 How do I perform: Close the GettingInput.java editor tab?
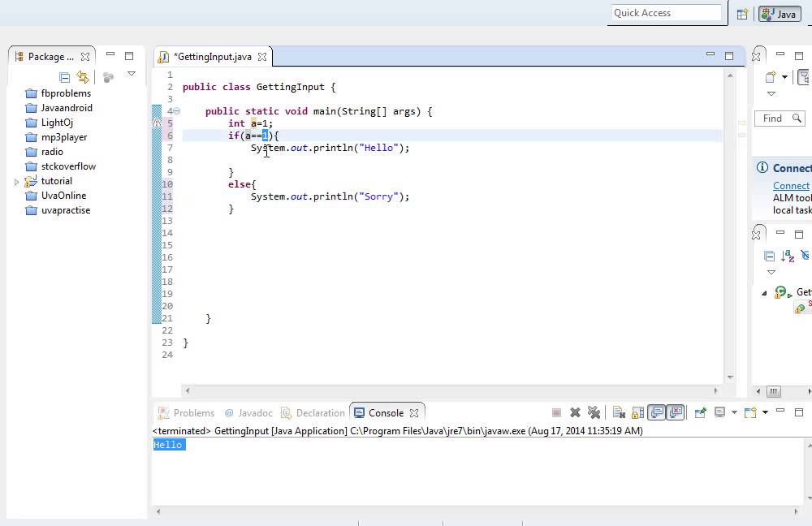click(x=262, y=57)
